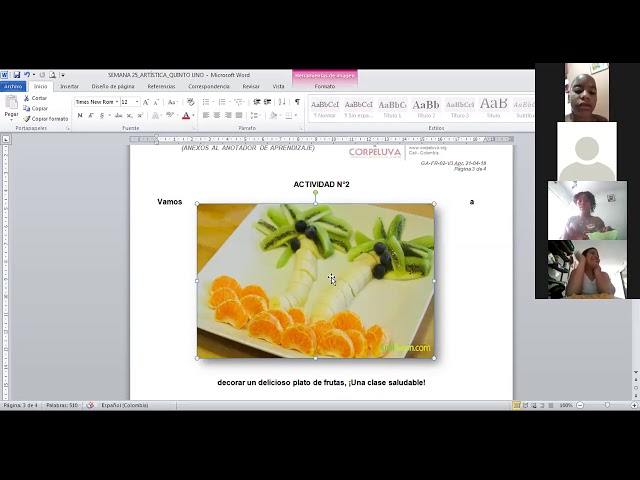The image size is (640, 480).
Task: Open the undo history dropdown arrow
Action: tap(33, 75)
